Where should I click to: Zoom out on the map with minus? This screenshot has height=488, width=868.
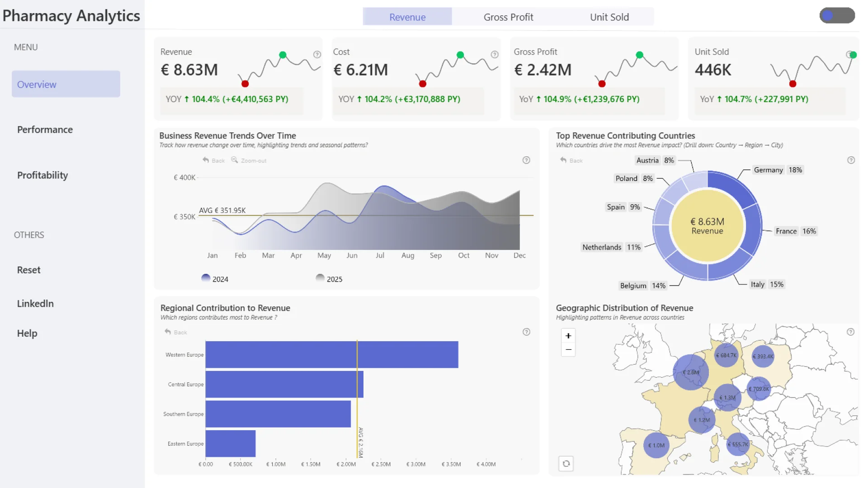point(568,349)
